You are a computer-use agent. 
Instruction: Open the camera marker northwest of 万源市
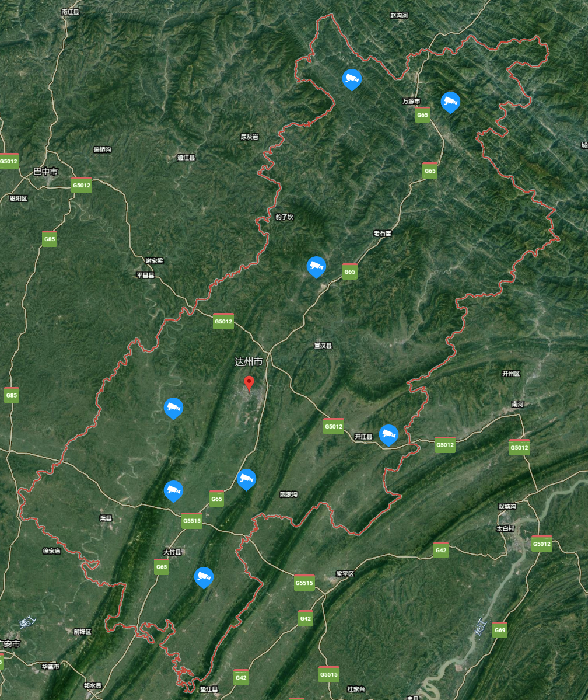352,80
